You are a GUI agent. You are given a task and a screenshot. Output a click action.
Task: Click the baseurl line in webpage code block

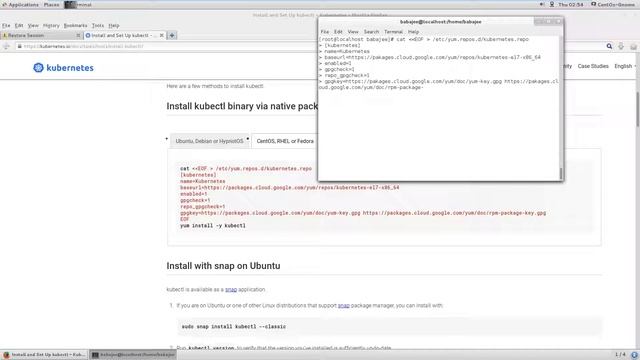pos(289,188)
